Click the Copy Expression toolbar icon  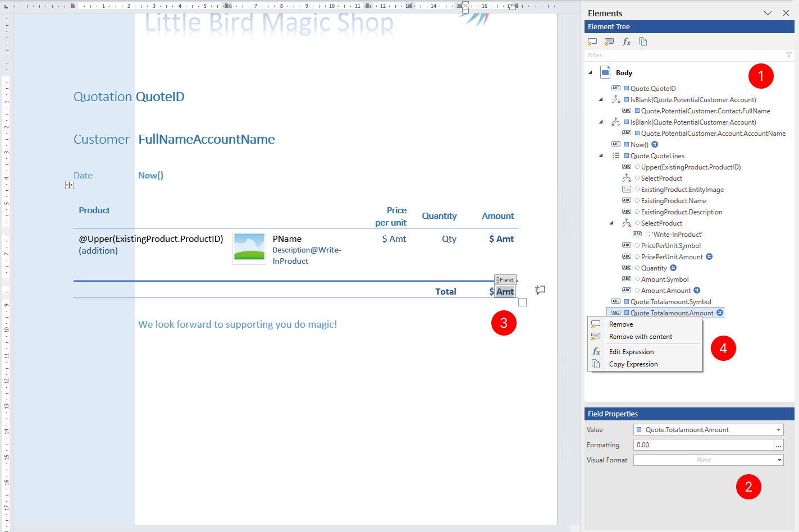point(643,42)
